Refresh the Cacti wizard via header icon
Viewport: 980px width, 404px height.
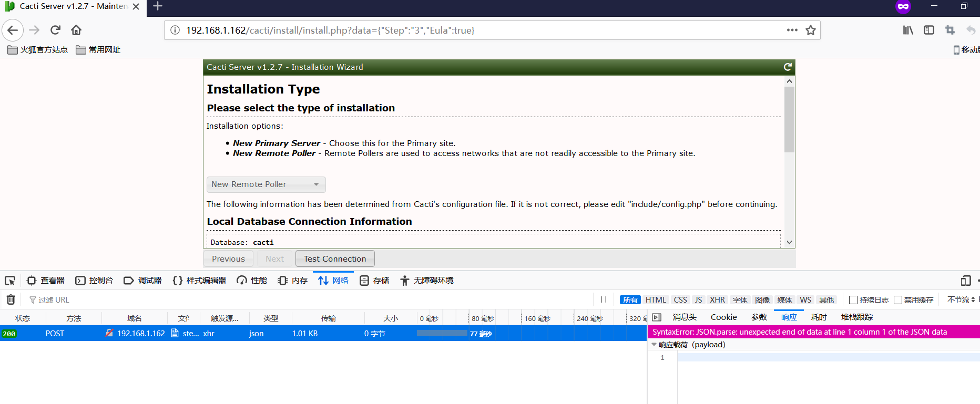click(788, 67)
